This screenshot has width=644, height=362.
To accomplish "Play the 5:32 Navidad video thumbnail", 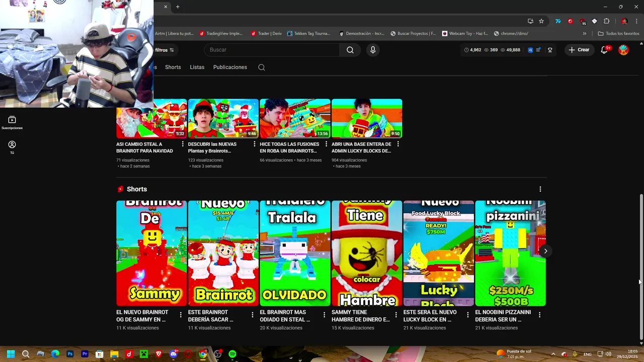I will coord(151,119).
